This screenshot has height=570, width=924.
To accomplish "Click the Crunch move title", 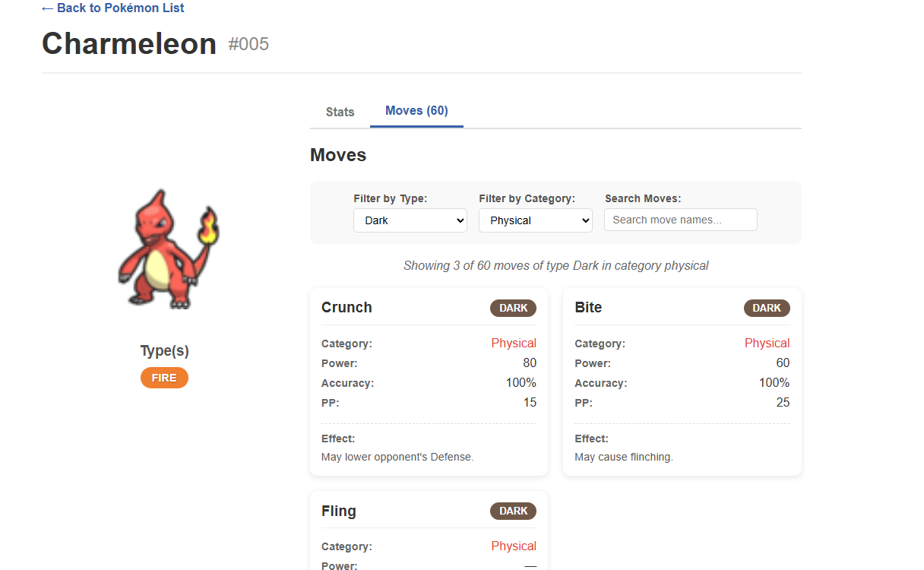I will click(x=346, y=308).
